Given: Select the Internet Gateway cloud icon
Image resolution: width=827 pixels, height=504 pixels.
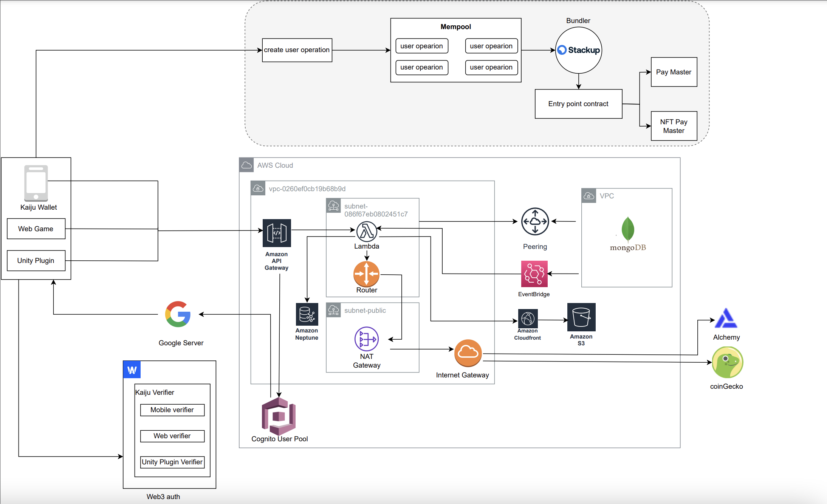Looking at the screenshot, I should (x=468, y=353).
